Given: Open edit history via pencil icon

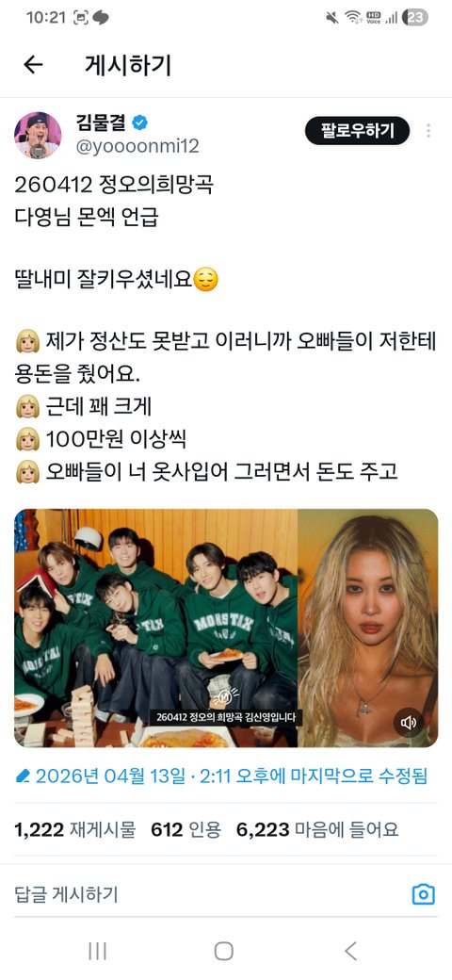Looking at the screenshot, I should (x=23, y=776).
